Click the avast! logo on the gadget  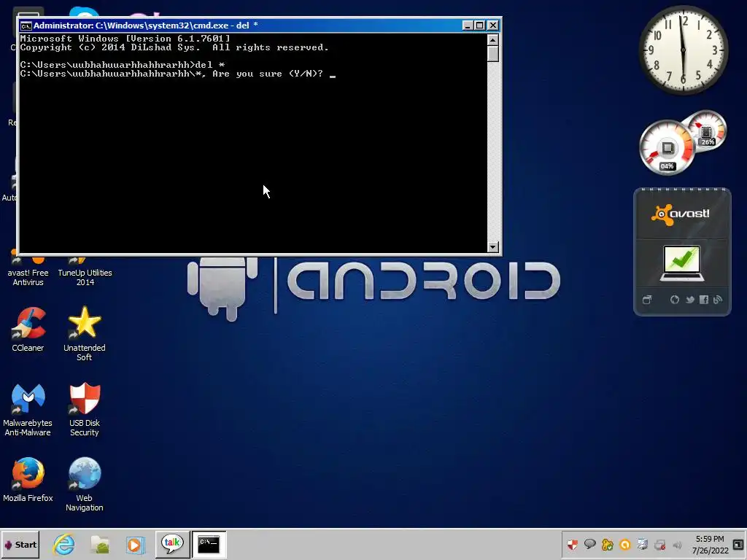pyautogui.click(x=681, y=214)
